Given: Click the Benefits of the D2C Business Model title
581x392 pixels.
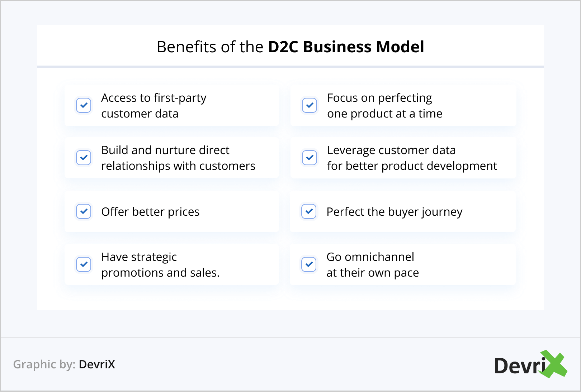Looking at the screenshot, I should (290, 47).
